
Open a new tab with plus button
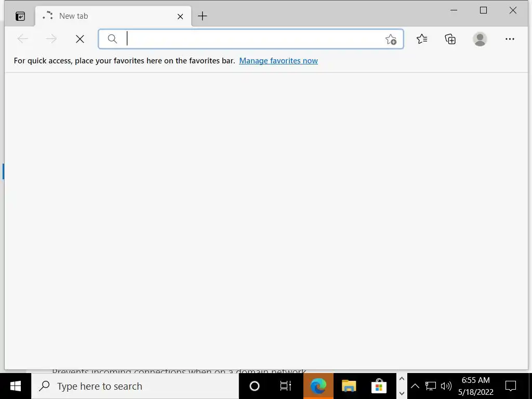pyautogui.click(x=202, y=16)
